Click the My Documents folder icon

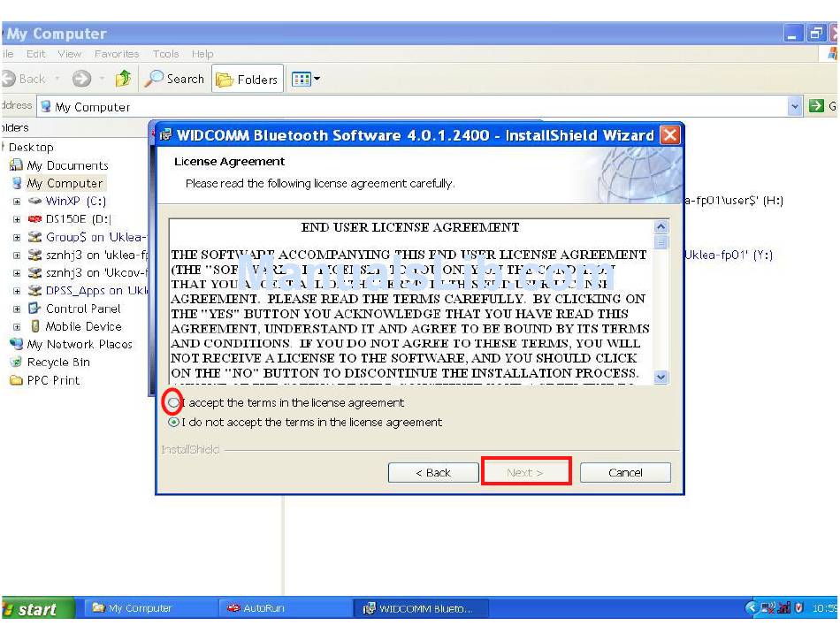coord(17,164)
